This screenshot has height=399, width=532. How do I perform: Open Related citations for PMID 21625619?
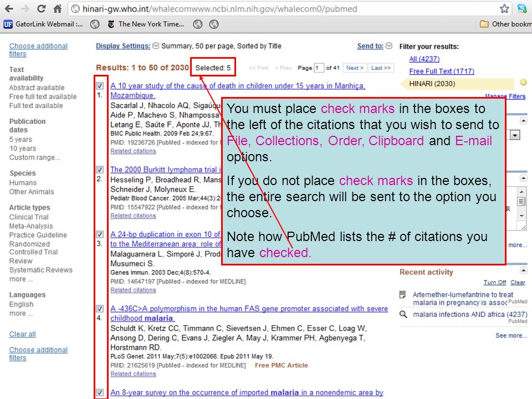coord(133,374)
